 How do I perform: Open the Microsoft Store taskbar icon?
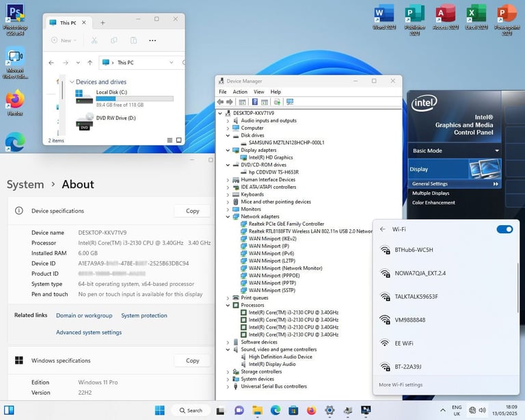pos(293,410)
